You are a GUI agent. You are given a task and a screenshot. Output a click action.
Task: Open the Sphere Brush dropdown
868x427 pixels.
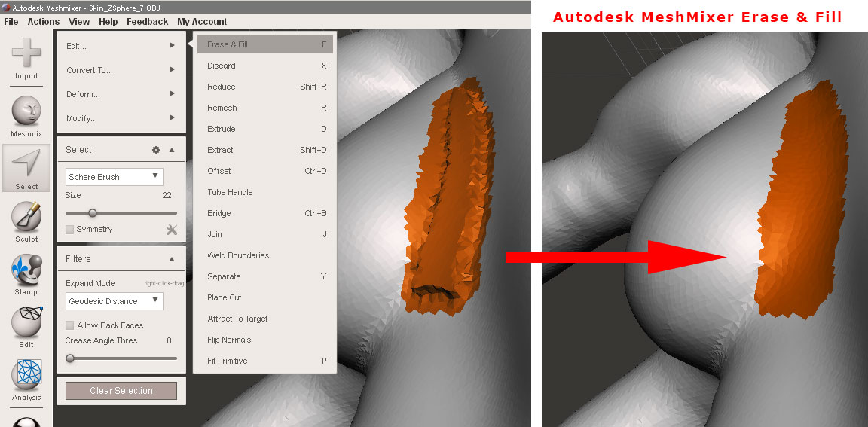(115, 177)
